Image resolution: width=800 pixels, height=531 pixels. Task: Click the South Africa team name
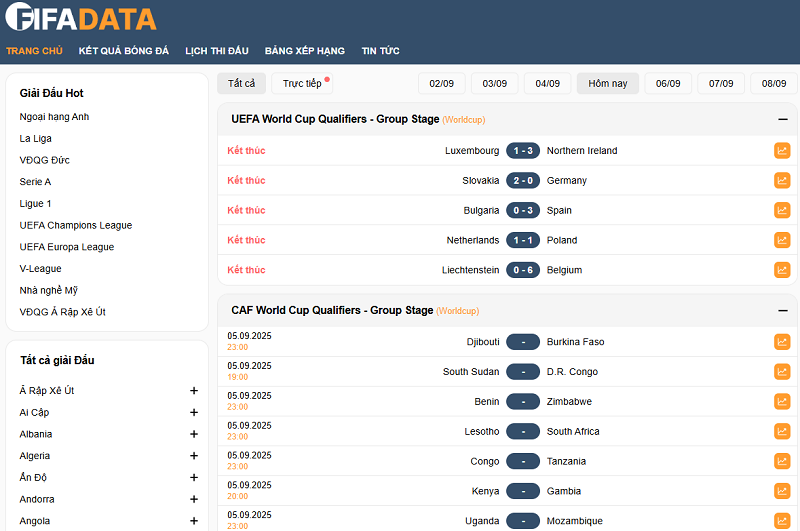[x=573, y=431]
